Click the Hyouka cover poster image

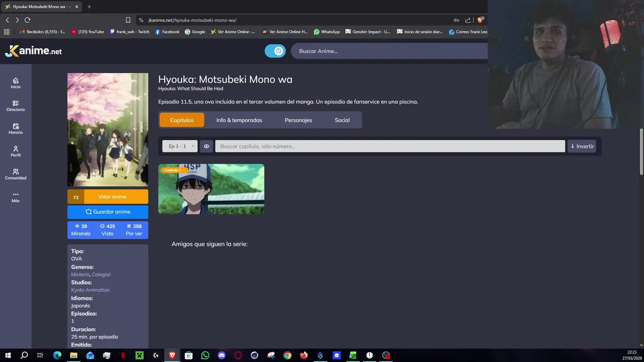point(108,130)
